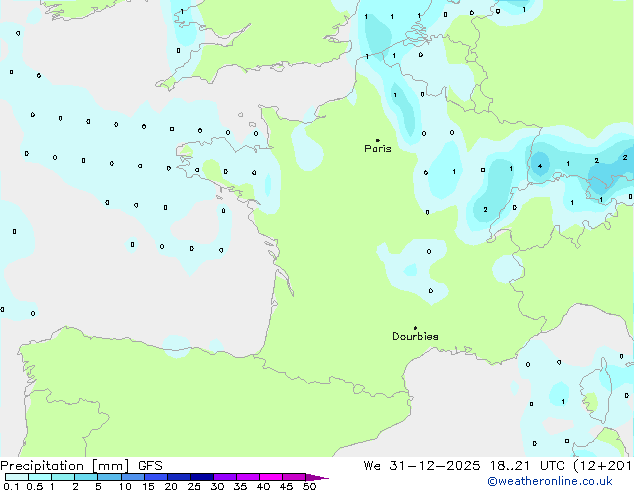The width and height of the screenshot is (634, 490).
Task: Click the legend label '0.5'
Action: (x=35, y=486)
